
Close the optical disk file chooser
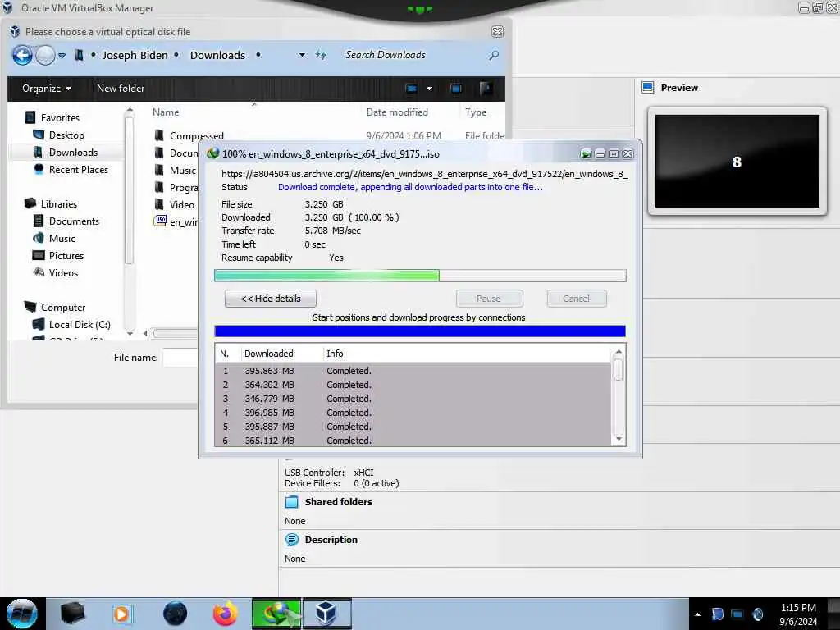(x=497, y=32)
